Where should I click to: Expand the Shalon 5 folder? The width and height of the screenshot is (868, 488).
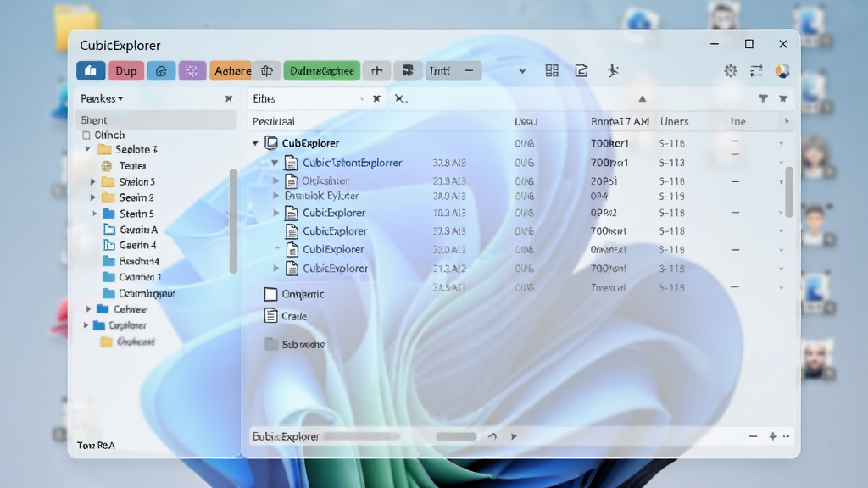coord(93,181)
